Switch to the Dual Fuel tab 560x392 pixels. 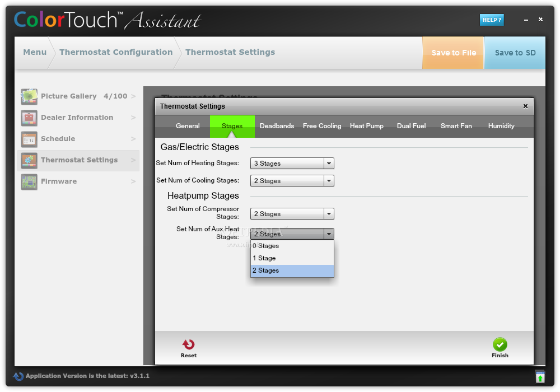(411, 126)
